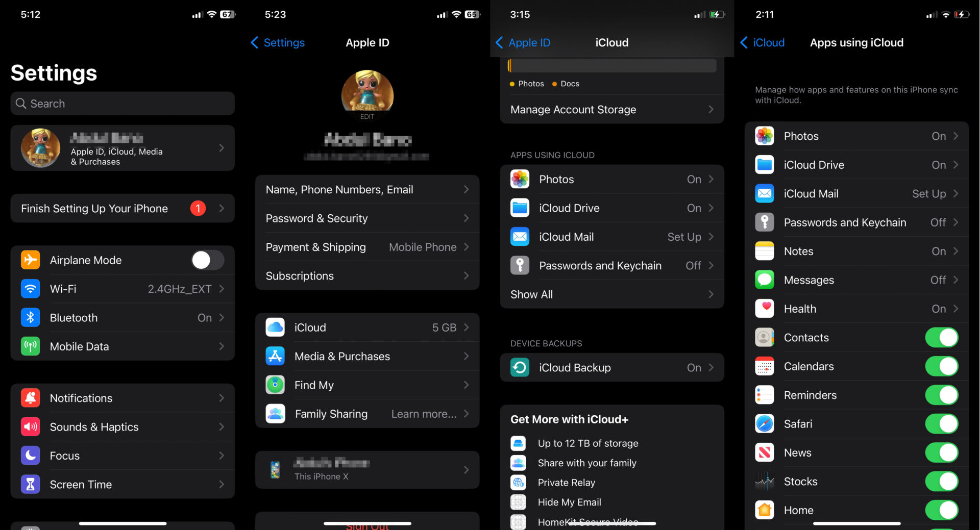This screenshot has height=530, width=980.
Task: Open the Password & Security chevron
Action: coord(466,218)
